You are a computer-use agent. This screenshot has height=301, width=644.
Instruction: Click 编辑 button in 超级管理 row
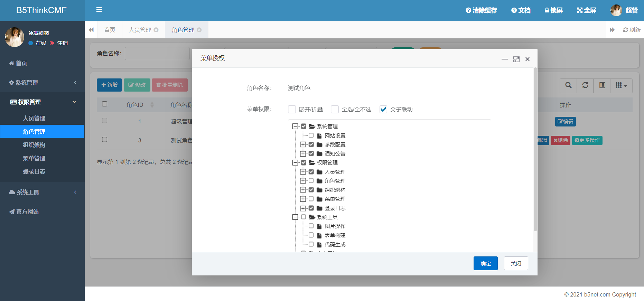[x=566, y=121]
